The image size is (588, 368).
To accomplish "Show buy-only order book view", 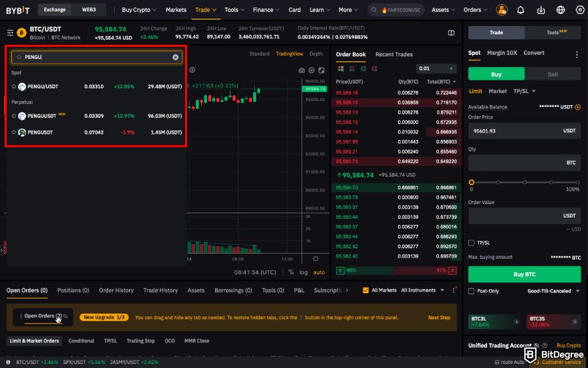I will coord(363,69).
